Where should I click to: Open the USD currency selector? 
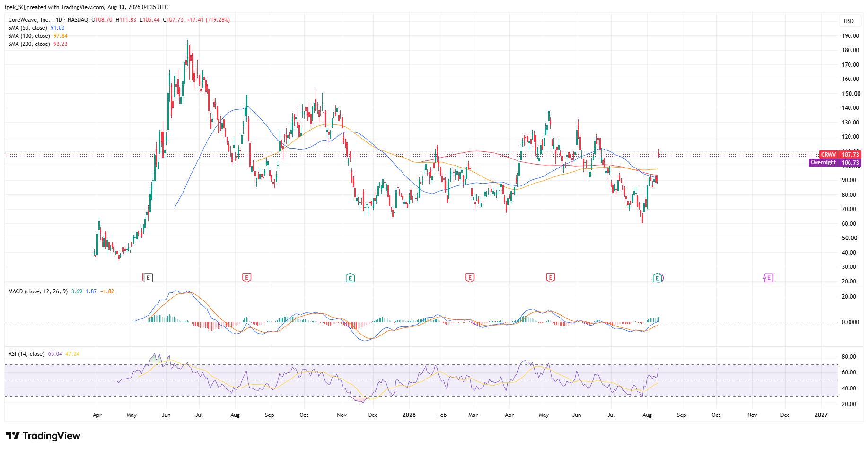849,21
